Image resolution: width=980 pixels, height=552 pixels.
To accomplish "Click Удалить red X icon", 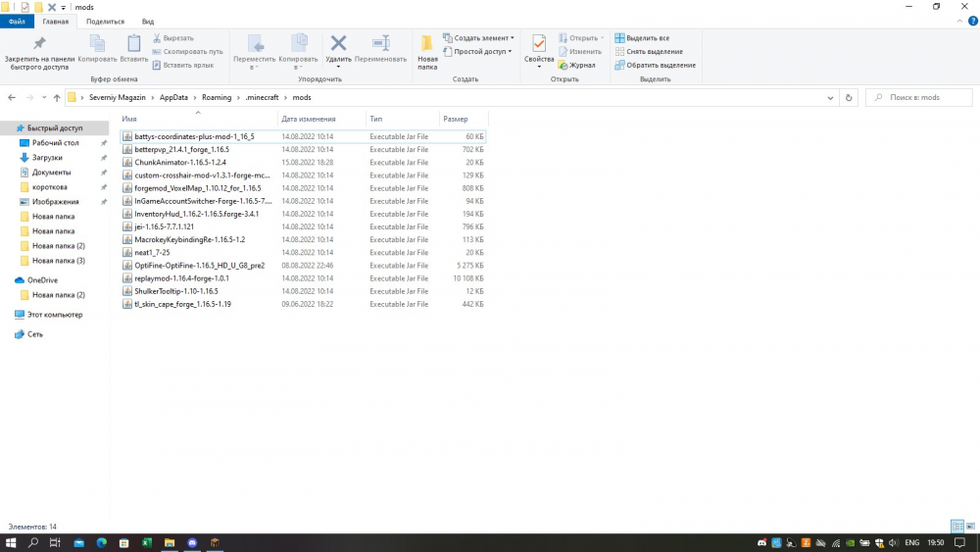I will (338, 43).
